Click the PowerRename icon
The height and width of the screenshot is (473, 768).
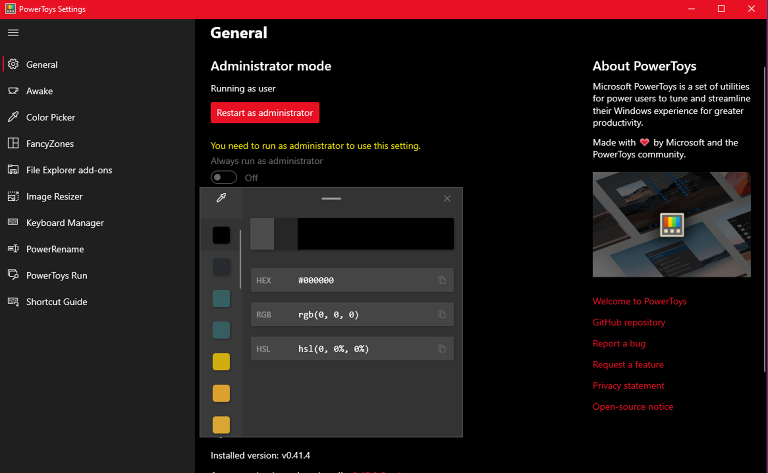point(13,249)
